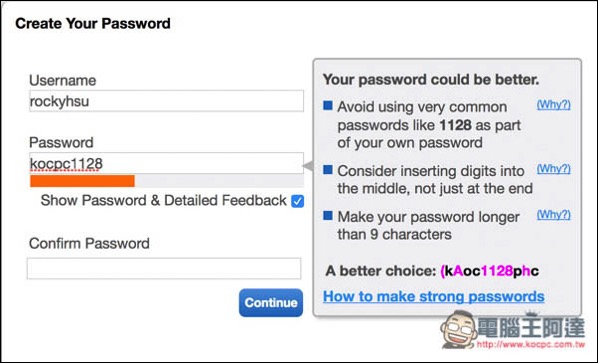Click Why? beside longer password tip
Screen dimensions: 598x363
(x=554, y=215)
